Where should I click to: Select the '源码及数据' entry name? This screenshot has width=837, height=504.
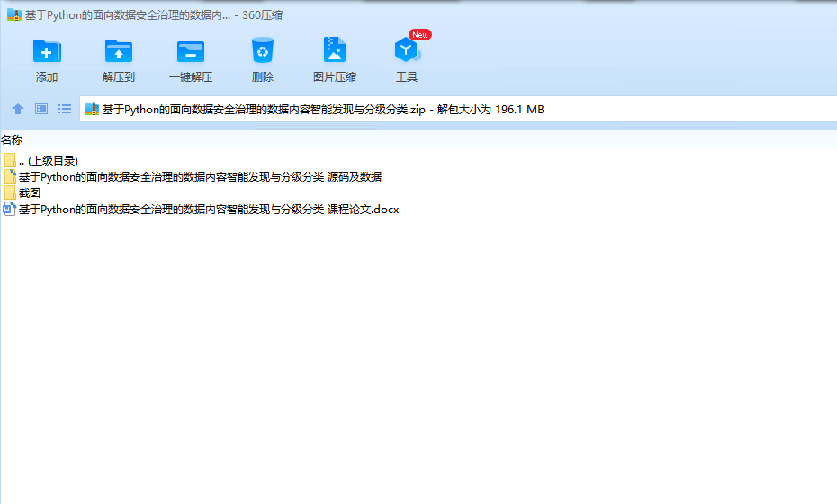(x=200, y=176)
